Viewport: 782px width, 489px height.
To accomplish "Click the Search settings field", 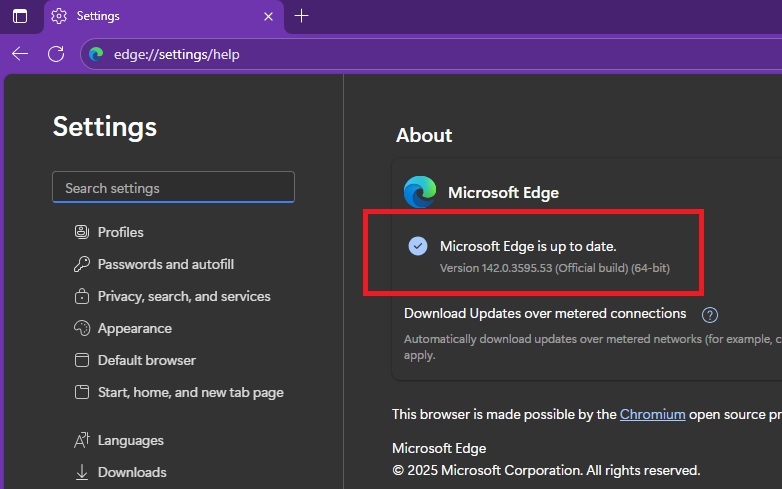I will coord(173,187).
